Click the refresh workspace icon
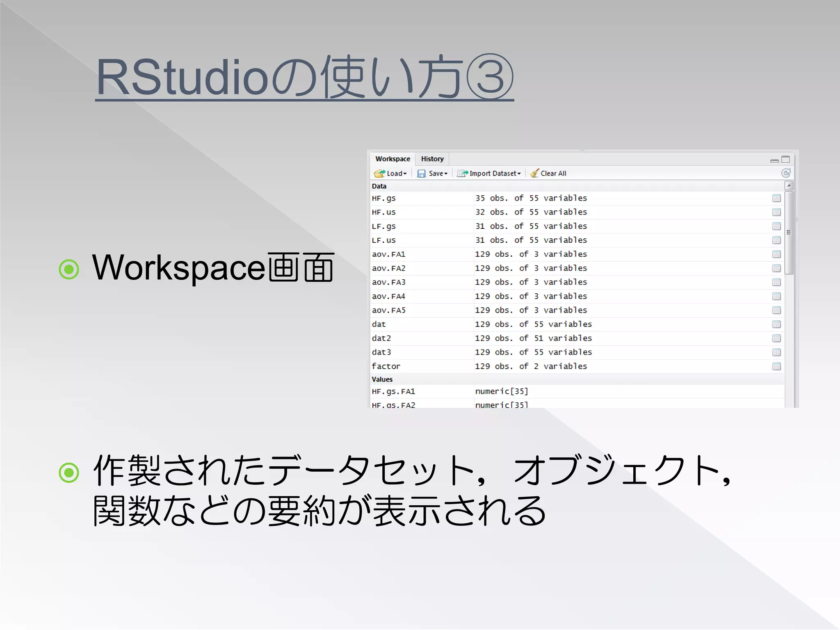Screen dimensions: 840x630 point(785,173)
